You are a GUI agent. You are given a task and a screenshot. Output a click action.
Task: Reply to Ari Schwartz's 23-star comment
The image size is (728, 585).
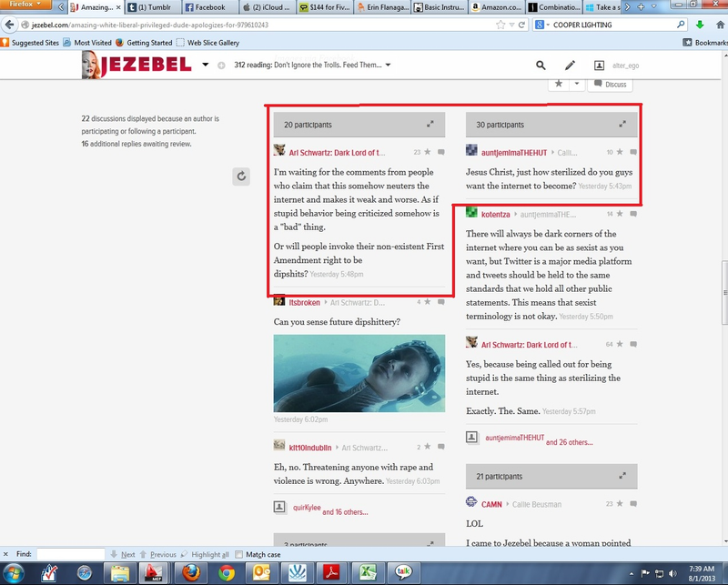coord(441,152)
